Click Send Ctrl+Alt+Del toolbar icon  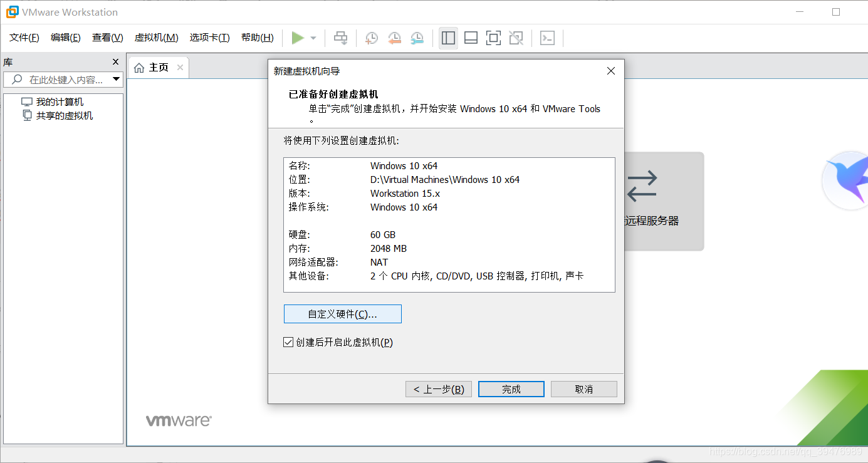tap(340, 38)
